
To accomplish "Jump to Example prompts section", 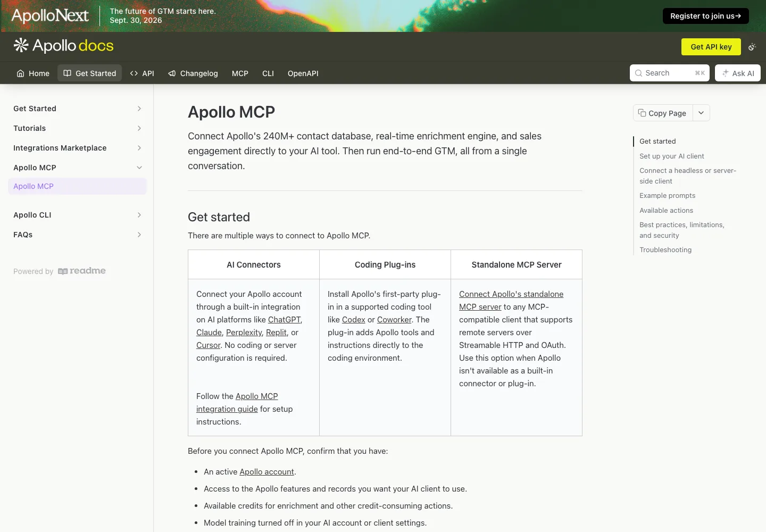I will coord(667,196).
